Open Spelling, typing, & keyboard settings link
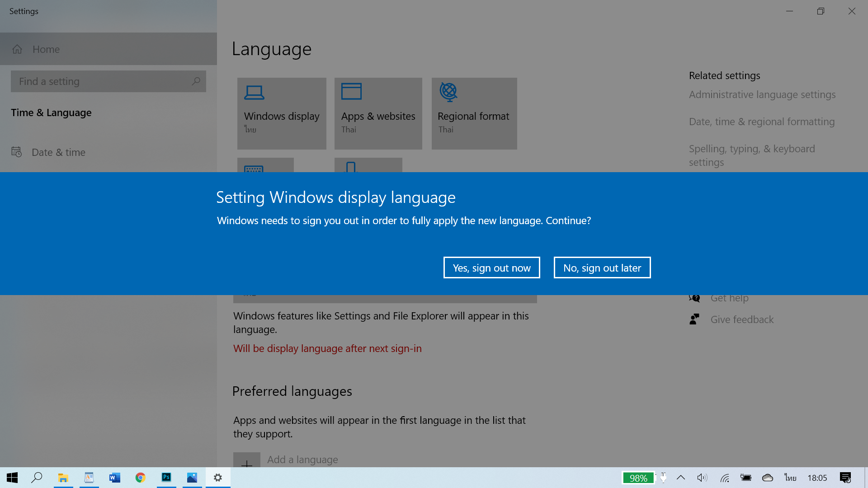The image size is (868, 488). tap(752, 155)
